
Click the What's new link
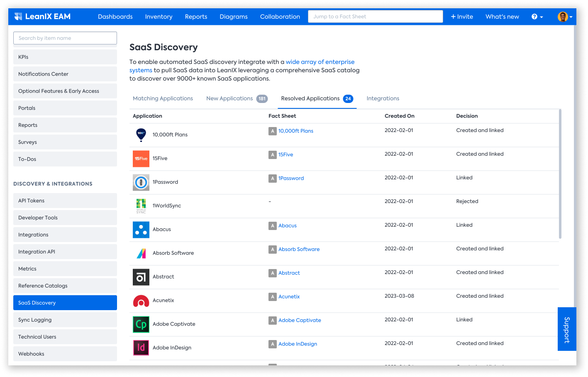(x=502, y=17)
